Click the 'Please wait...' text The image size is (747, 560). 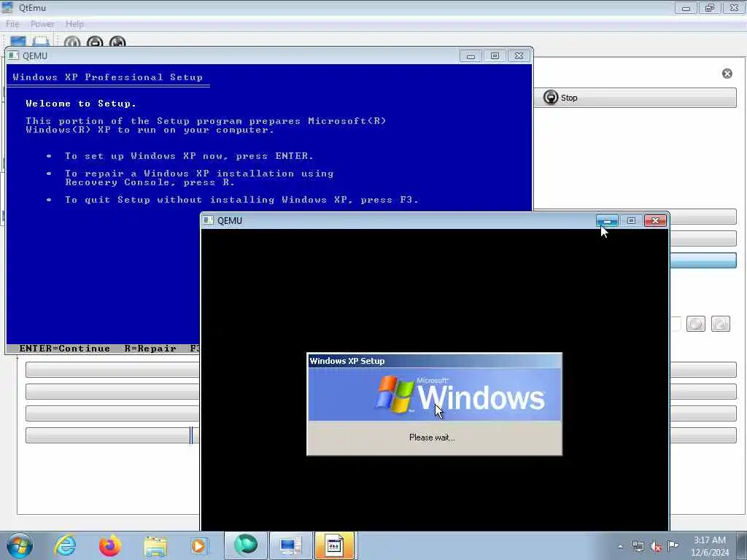coord(432,437)
